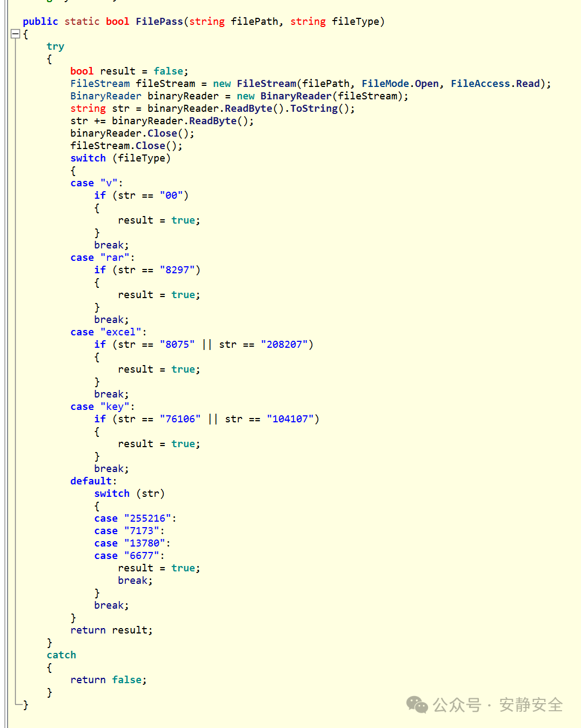
Task: Click the binaryReader.Close() statement
Action: click(130, 133)
